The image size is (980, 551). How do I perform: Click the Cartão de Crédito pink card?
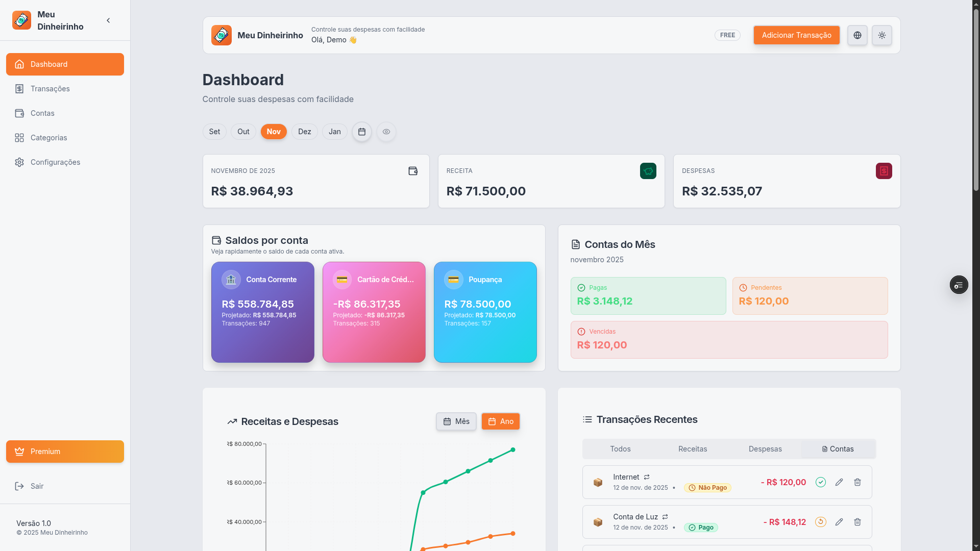[x=374, y=312]
